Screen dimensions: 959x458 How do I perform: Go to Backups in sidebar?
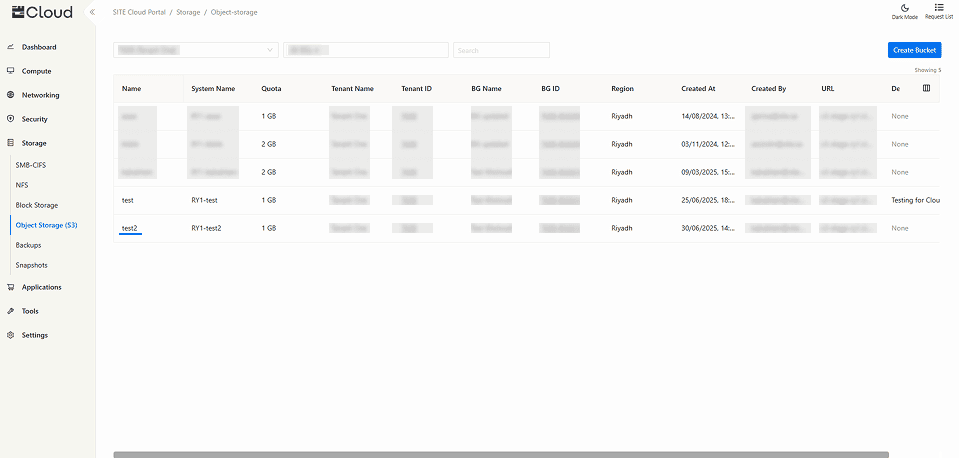tap(28, 245)
